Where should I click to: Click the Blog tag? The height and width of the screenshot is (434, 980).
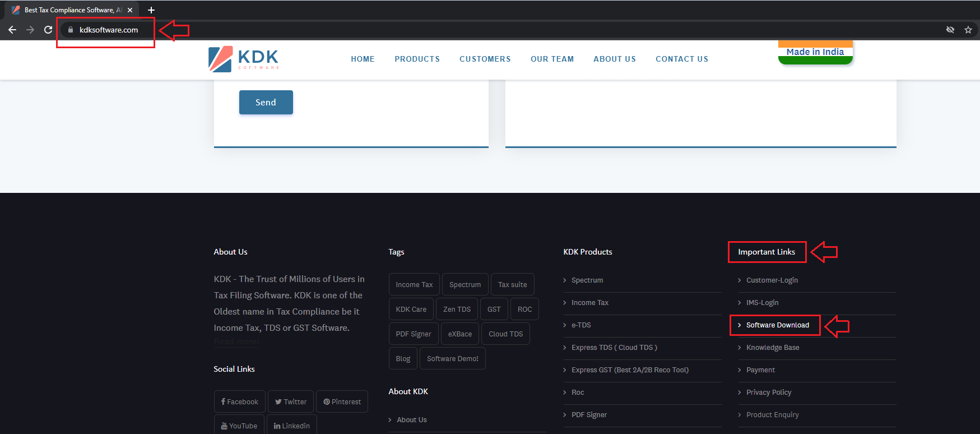pos(403,358)
